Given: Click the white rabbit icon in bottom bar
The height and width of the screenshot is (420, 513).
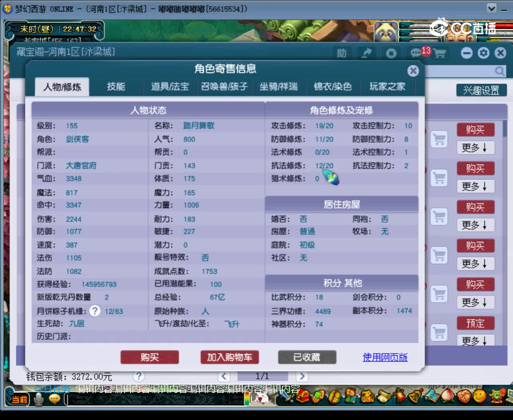Looking at the screenshot, I should pyautogui.click(x=261, y=398).
